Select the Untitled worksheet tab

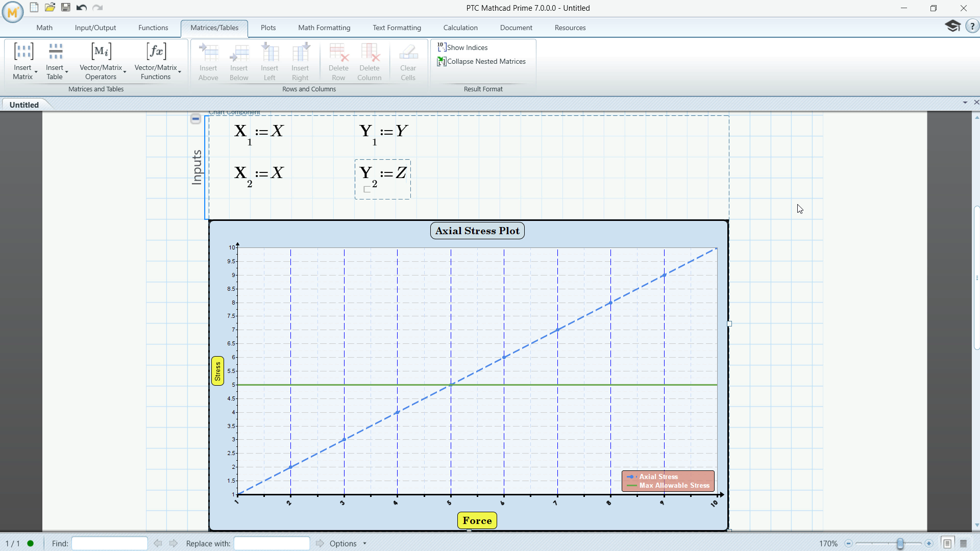(x=24, y=105)
